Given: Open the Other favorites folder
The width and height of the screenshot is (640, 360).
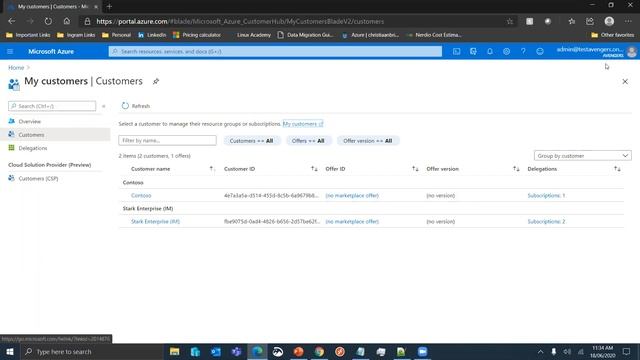Looking at the screenshot, I should (x=613, y=35).
